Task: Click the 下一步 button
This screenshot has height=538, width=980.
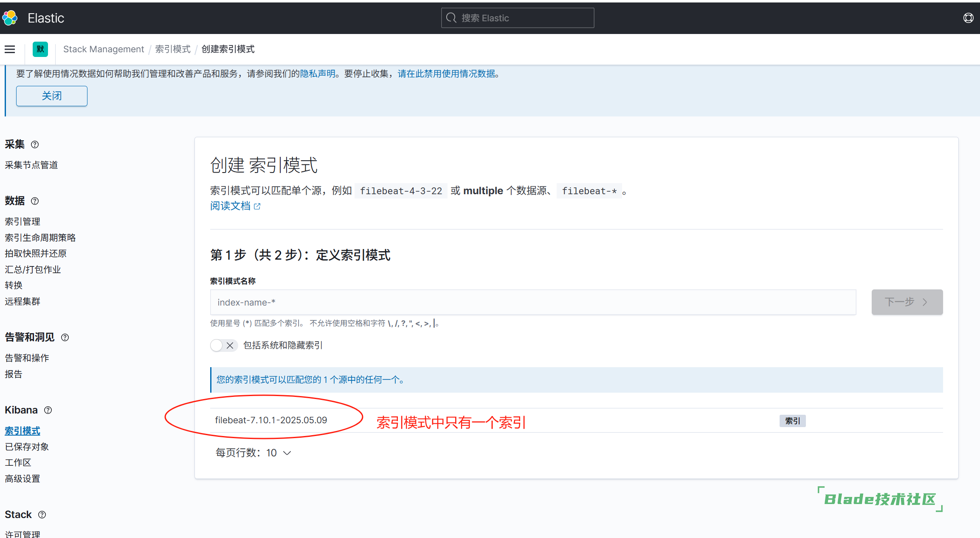Action: [907, 302]
